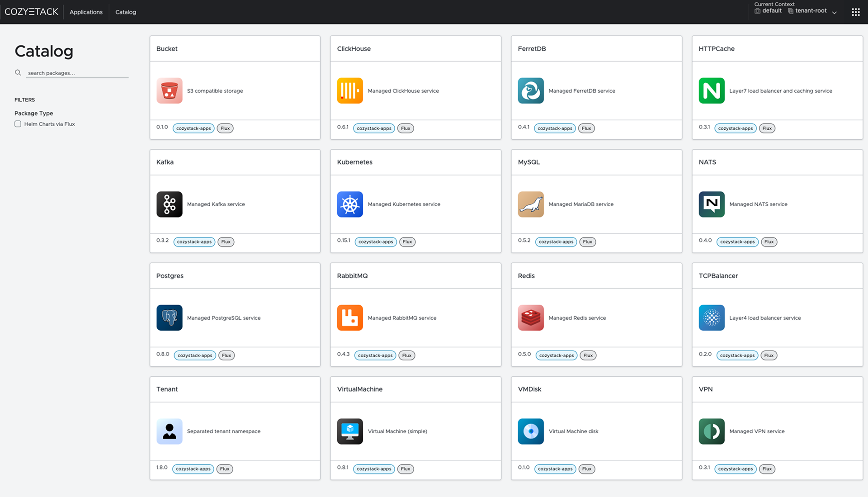Click the Package Type filter heading
This screenshot has height=497, width=868.
33,114
